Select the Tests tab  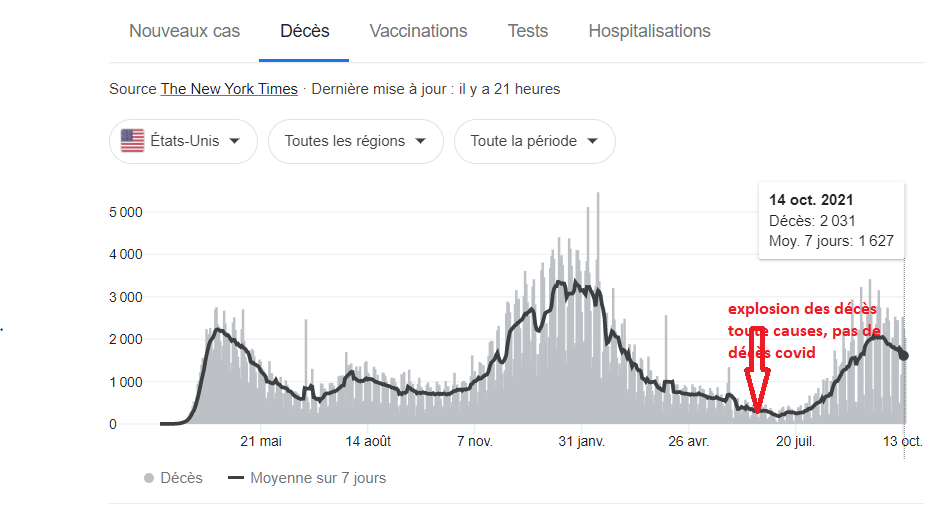coord(527,31)
